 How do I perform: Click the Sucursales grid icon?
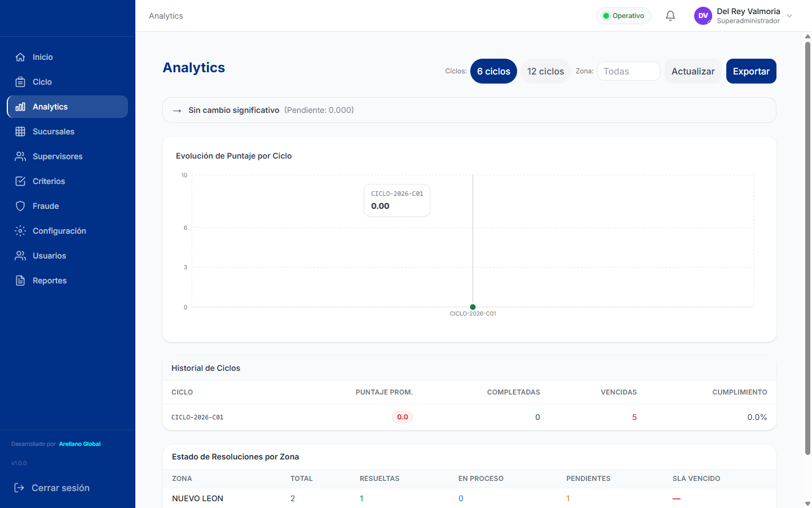point(20,132)
